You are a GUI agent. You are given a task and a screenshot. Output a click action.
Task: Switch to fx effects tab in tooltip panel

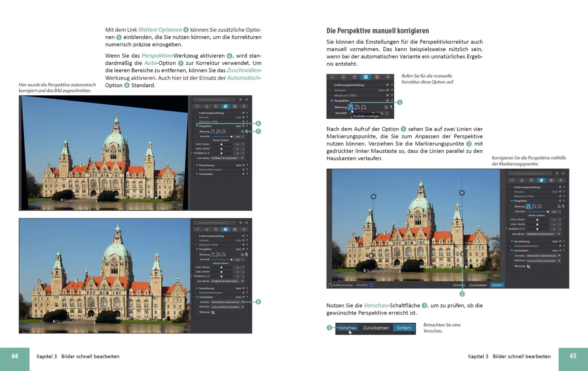click(388, 77)
